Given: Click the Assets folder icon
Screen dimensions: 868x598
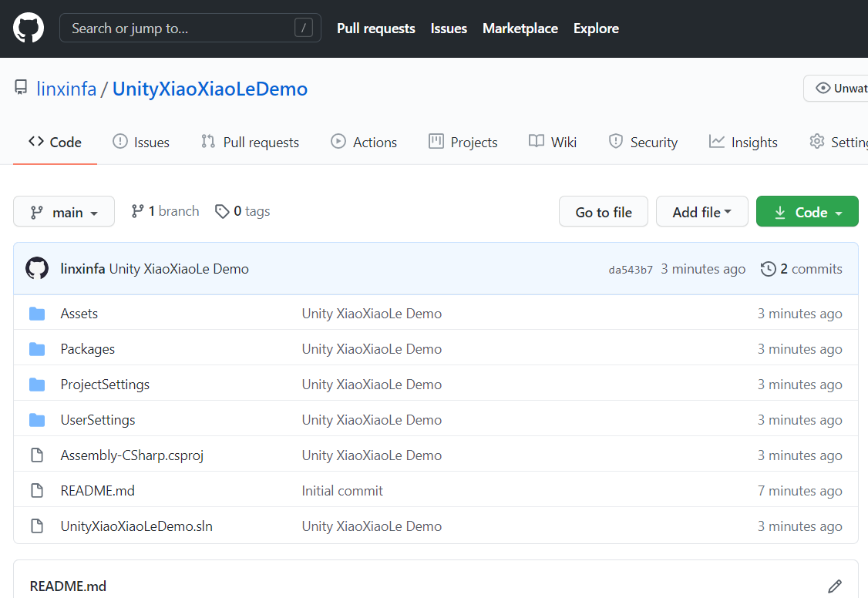Looking at the screenshot, I should 37,314.
